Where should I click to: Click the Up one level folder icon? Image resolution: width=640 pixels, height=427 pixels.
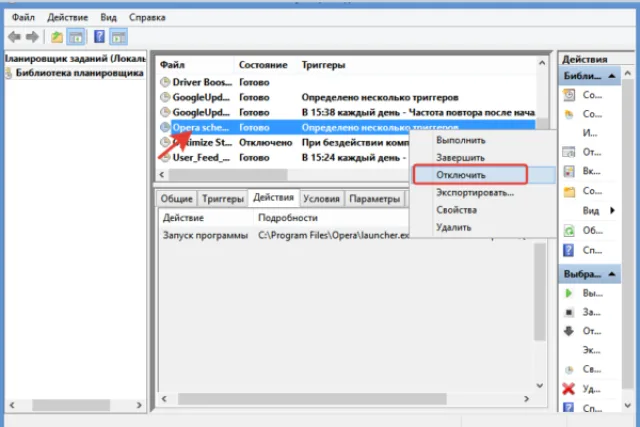coord(57,37)
